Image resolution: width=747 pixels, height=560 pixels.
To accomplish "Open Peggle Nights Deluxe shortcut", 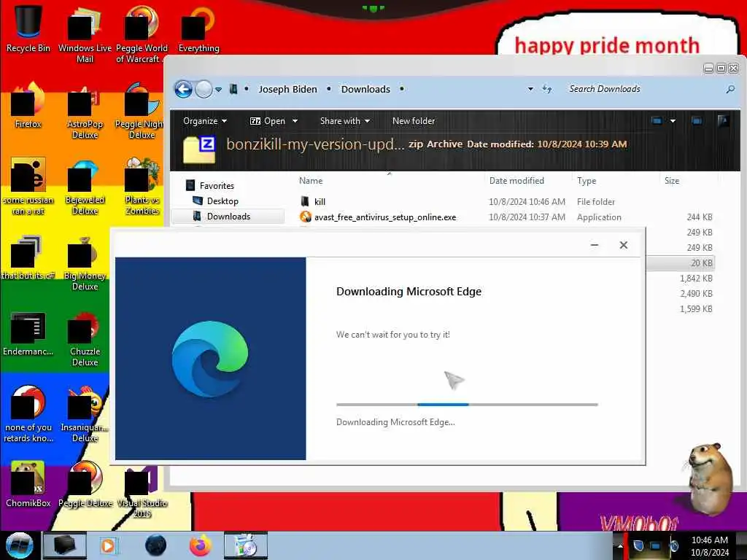I will point(141,111).
